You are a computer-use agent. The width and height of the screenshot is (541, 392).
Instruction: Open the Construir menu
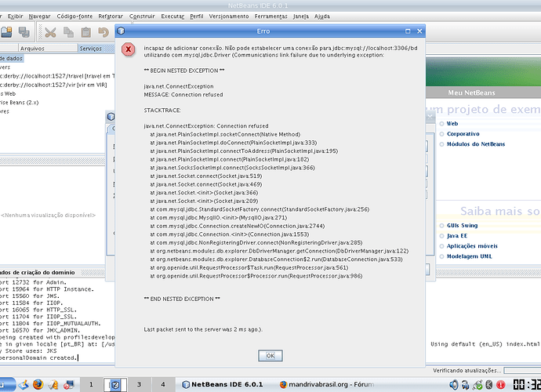(142, 16)
